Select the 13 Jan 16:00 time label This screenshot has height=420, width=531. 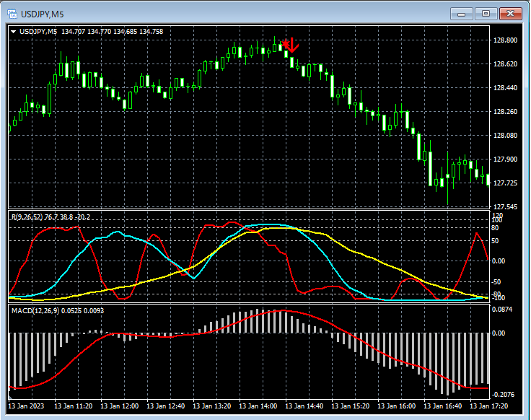396,406
